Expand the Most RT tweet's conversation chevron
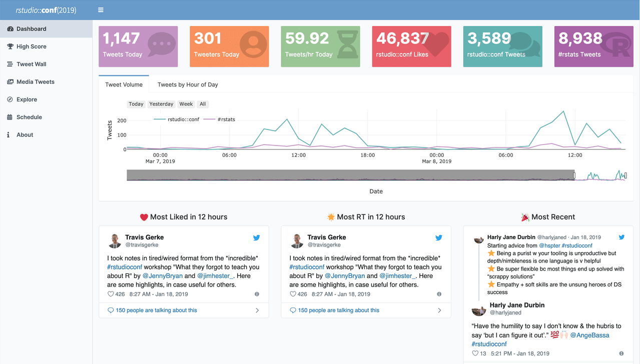Screen dimensions: 640x364 (439, 310)
